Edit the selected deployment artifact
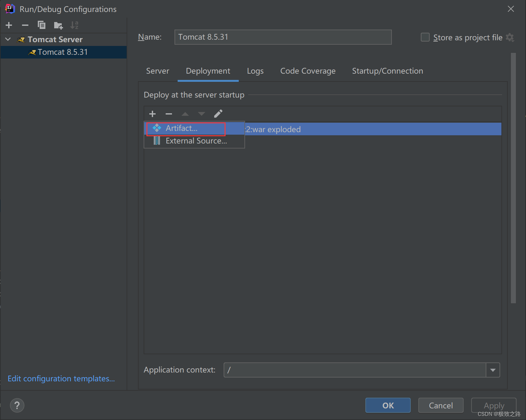This screenshot has height=420, width=526. tap(218, 114)
